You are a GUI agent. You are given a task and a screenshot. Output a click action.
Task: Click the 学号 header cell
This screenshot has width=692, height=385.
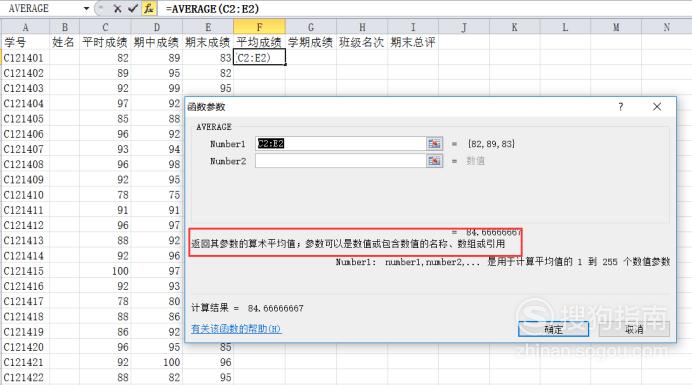tap(26, 42)
